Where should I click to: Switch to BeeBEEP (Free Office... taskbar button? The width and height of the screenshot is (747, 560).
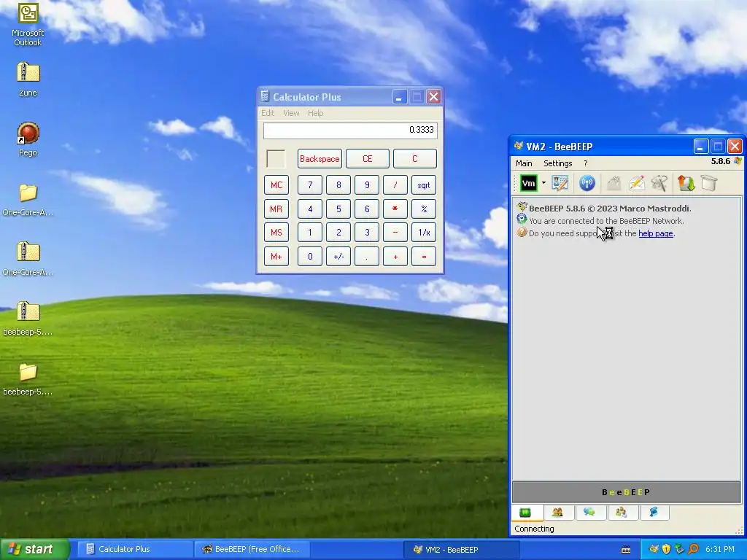coord(252,549)
